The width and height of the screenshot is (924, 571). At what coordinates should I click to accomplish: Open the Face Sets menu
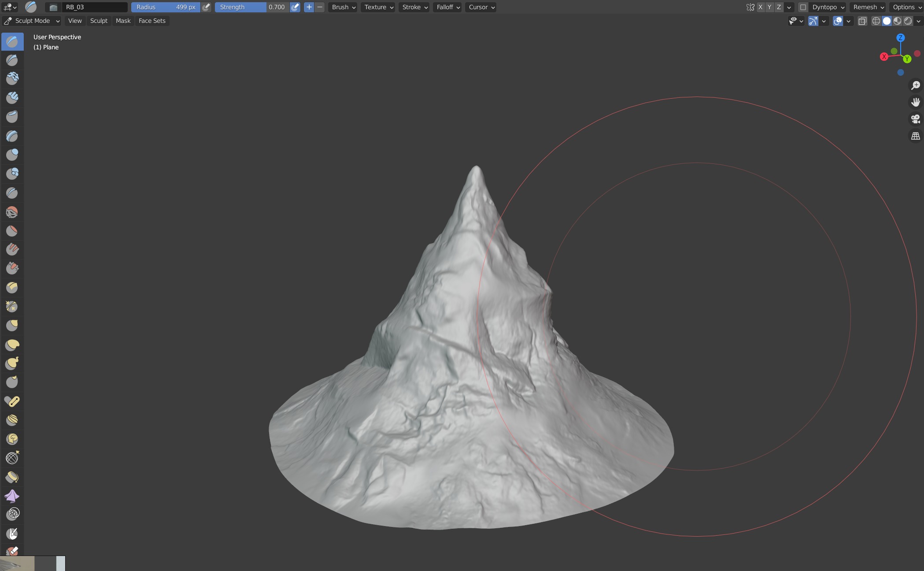coord(152,21)
